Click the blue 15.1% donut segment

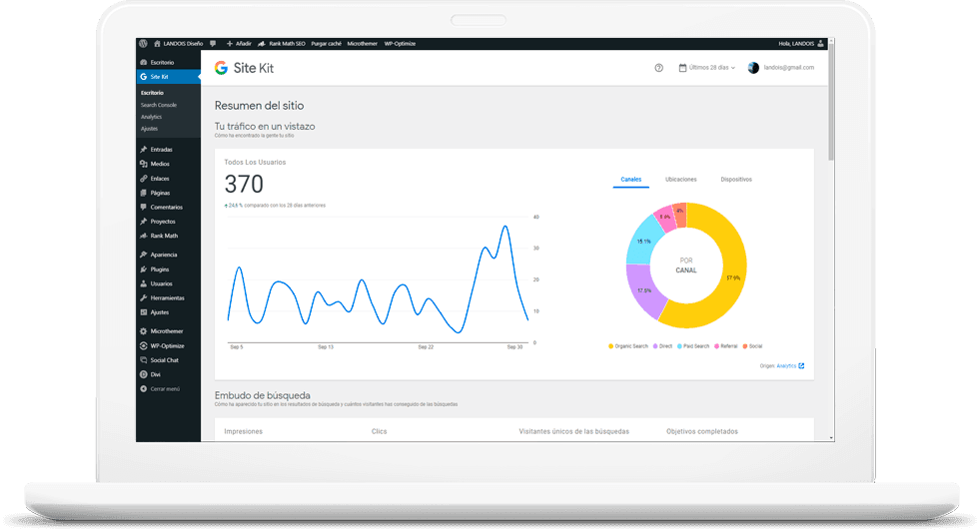[643, 241]
